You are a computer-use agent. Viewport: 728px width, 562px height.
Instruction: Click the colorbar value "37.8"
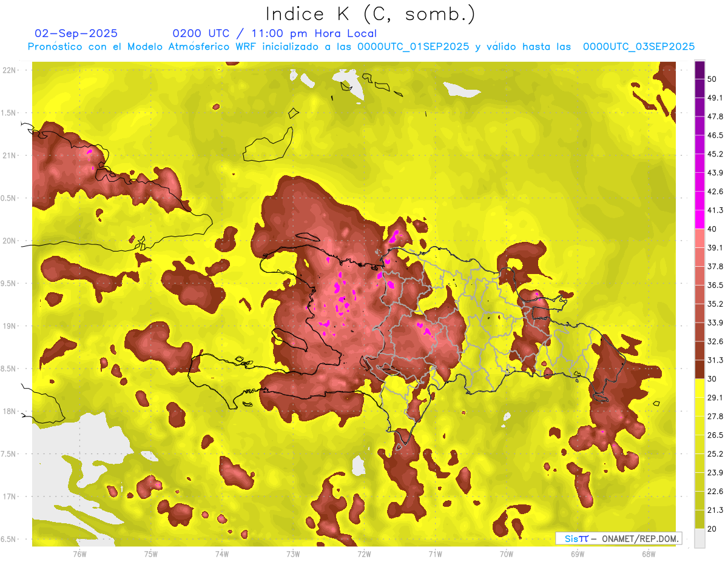[715, 266]
